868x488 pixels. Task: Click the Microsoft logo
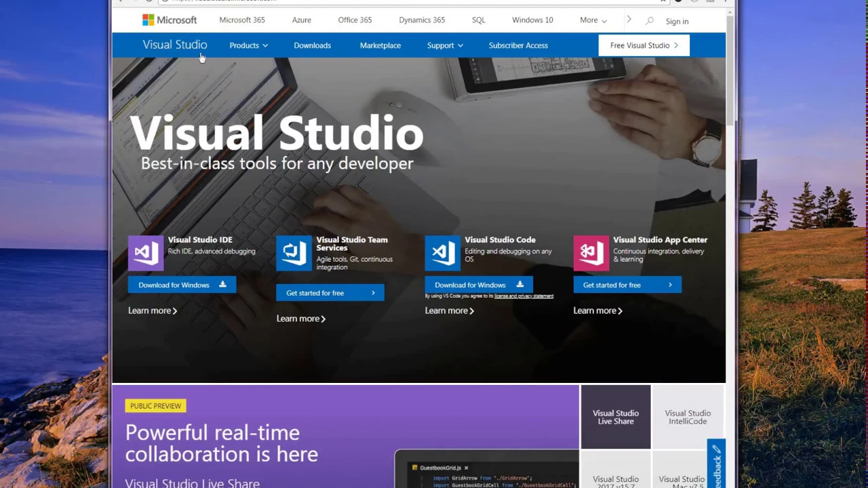[170, 20]
